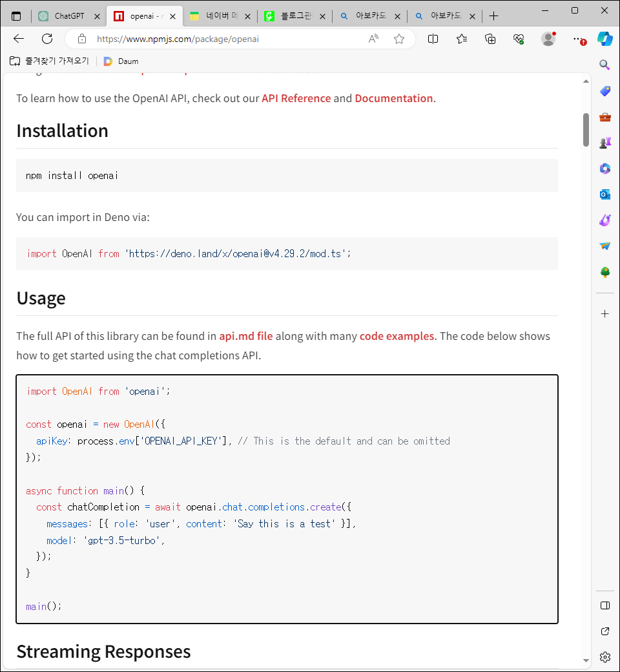Screen dimensions: 620x672
Task: Open the profile avatar menu
Action: pyautogui.click(x=548, y=39)
